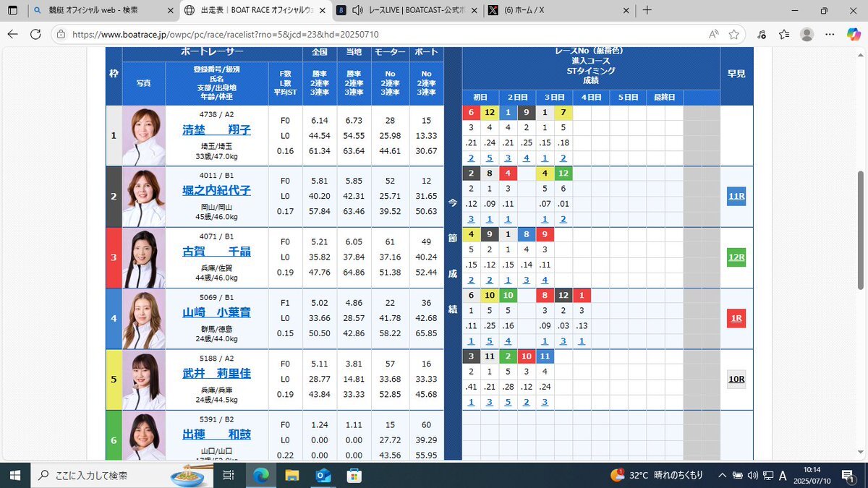Go back using browser back arrow
The image size is (868, 488).
click(12, 34)
